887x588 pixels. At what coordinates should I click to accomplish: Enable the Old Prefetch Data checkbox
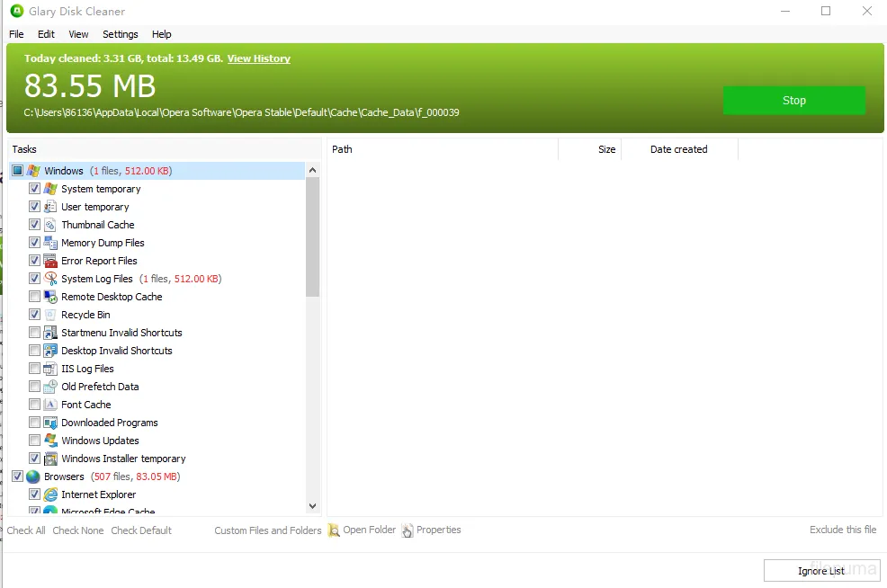34,387
